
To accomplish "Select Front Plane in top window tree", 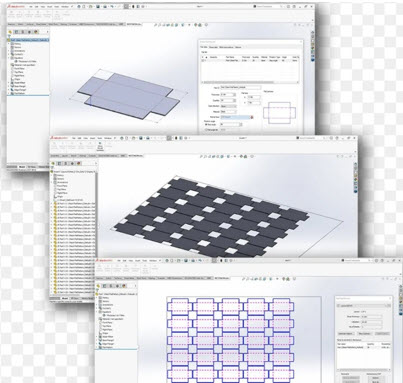I will tap(19, 68).
